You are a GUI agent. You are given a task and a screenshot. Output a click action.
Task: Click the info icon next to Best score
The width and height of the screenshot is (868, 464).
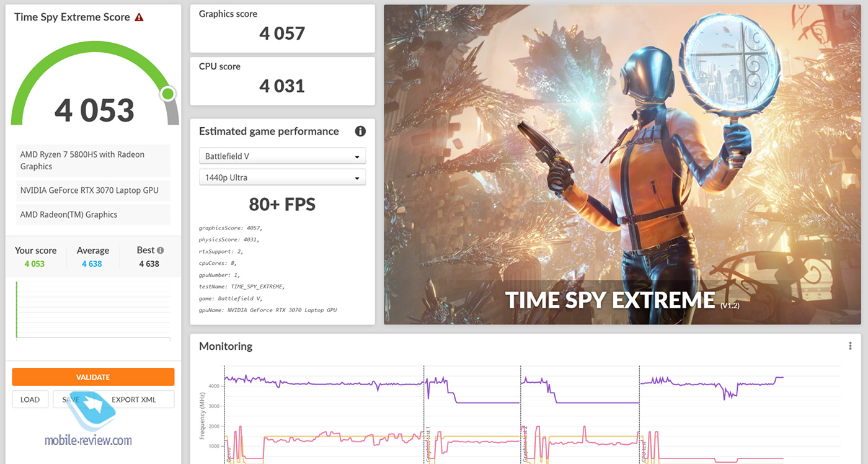tap(160, 251)
